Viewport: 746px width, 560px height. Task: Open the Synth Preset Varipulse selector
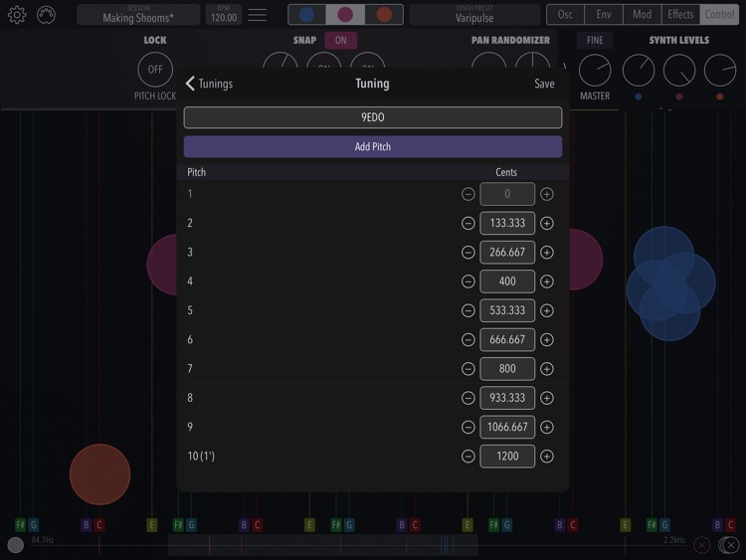click(x=474, y=15)
